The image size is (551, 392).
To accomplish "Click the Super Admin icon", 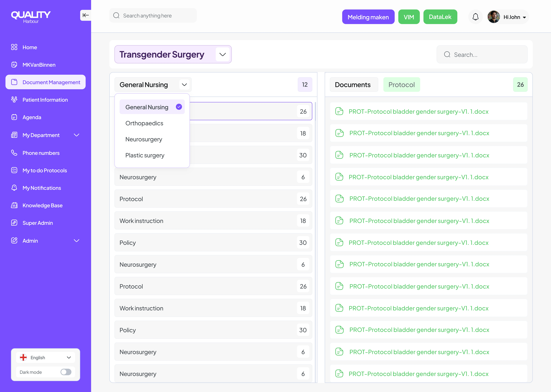I will click(14, 223).
